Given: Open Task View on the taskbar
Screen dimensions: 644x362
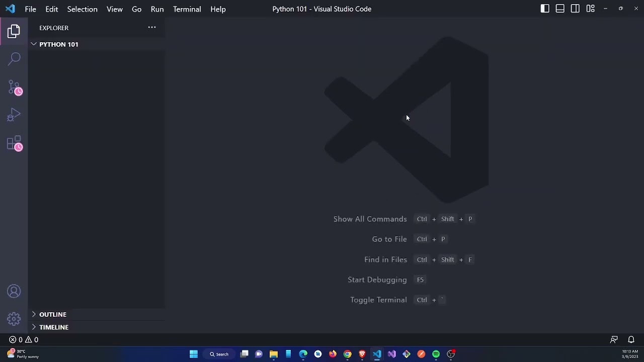Looking at the screenshot, I should pos(244,354).
